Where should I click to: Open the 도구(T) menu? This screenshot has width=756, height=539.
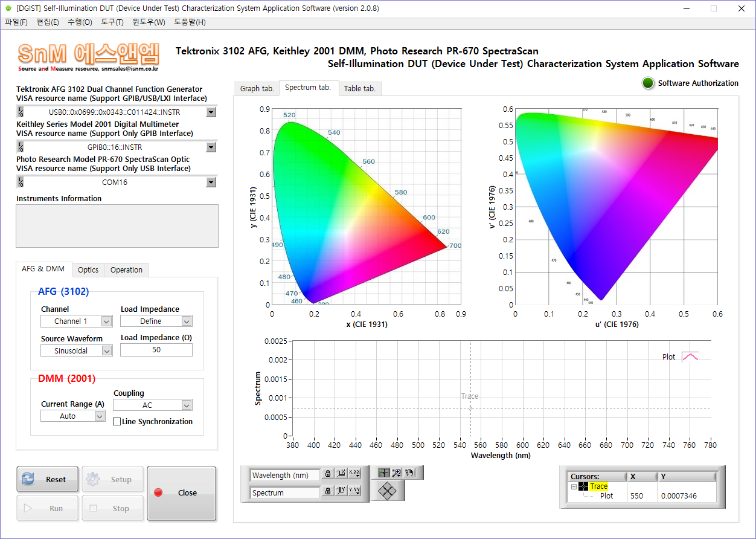[112, 22]
